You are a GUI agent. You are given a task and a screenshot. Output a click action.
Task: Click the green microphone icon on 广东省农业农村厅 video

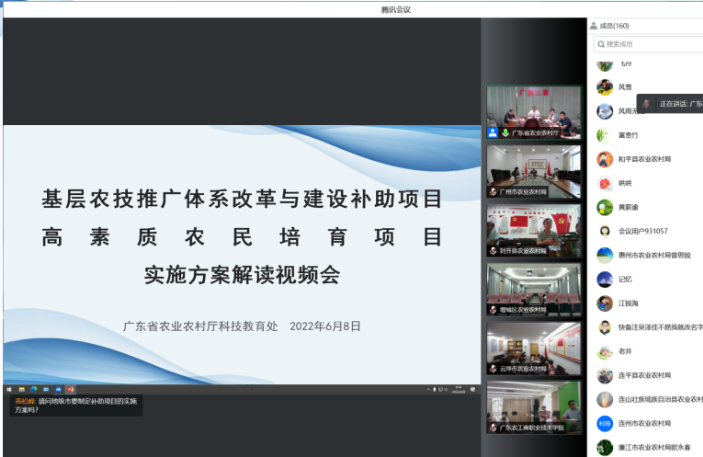505,132
